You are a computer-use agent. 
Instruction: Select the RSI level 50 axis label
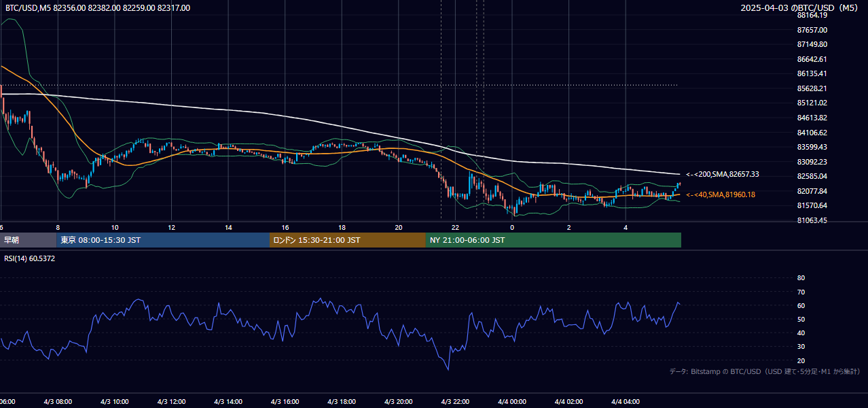tap(801, 319)
